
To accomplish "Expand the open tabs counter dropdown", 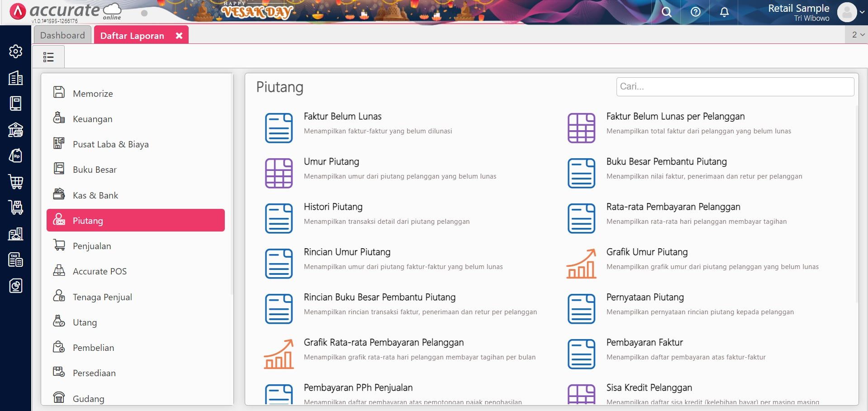I will (858, 35).
